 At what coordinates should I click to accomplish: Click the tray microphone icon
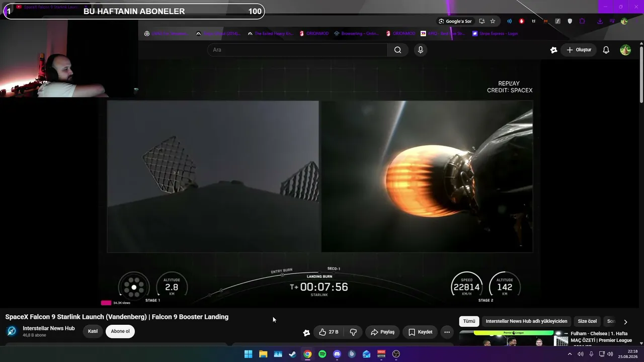tap(591, 354)
